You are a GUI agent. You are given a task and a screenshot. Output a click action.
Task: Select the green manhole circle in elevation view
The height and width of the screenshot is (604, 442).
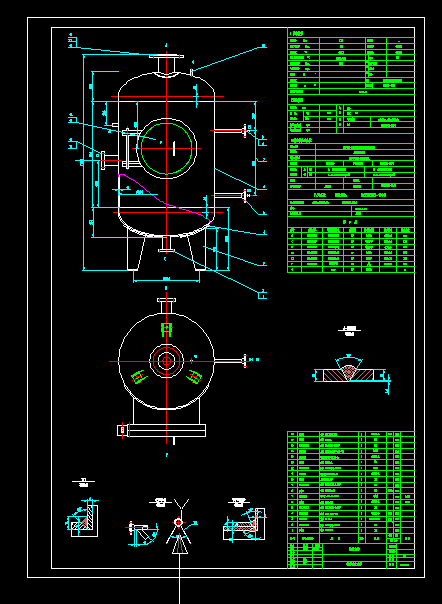(x=166, y=149)
